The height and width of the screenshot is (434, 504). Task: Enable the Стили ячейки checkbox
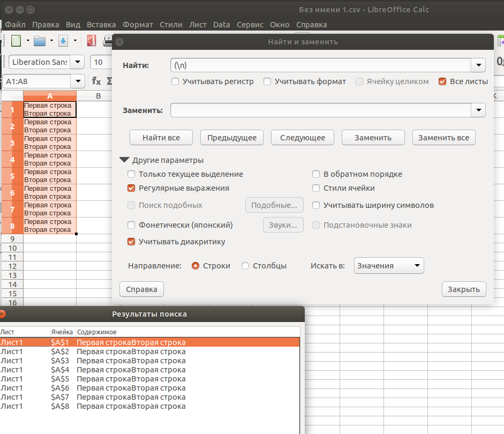pyautogui.click(x=316, y=188)
